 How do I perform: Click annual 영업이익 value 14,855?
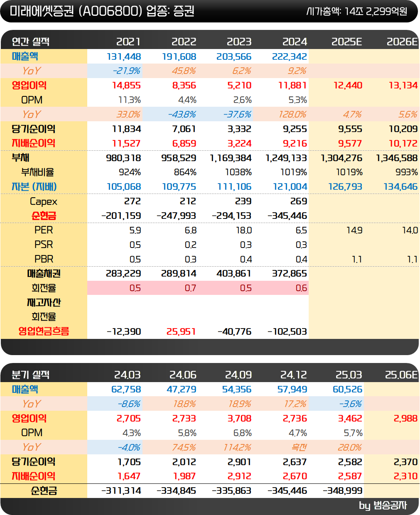[127, 86]
